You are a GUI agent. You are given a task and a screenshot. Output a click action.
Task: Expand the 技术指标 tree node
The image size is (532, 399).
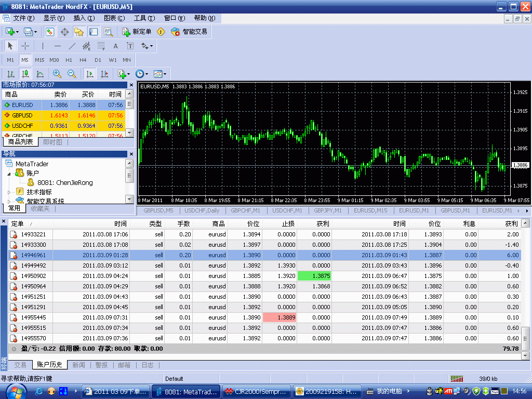coord(9,192)
